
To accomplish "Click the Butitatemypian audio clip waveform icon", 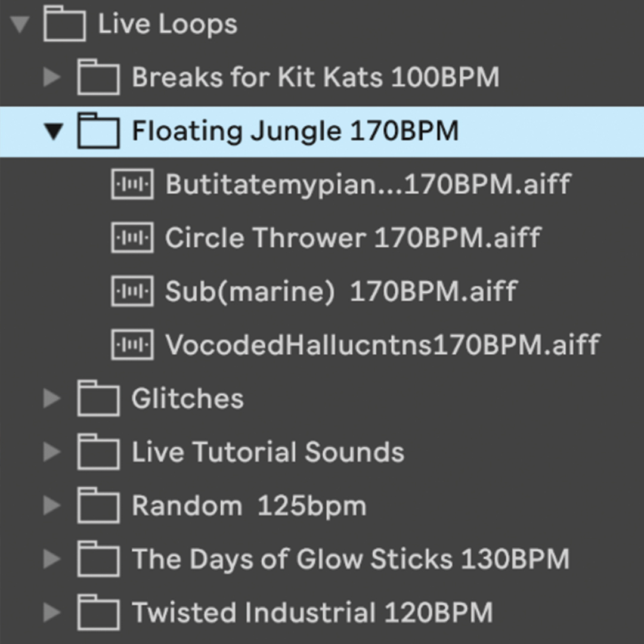I will [x=132, y=184].
